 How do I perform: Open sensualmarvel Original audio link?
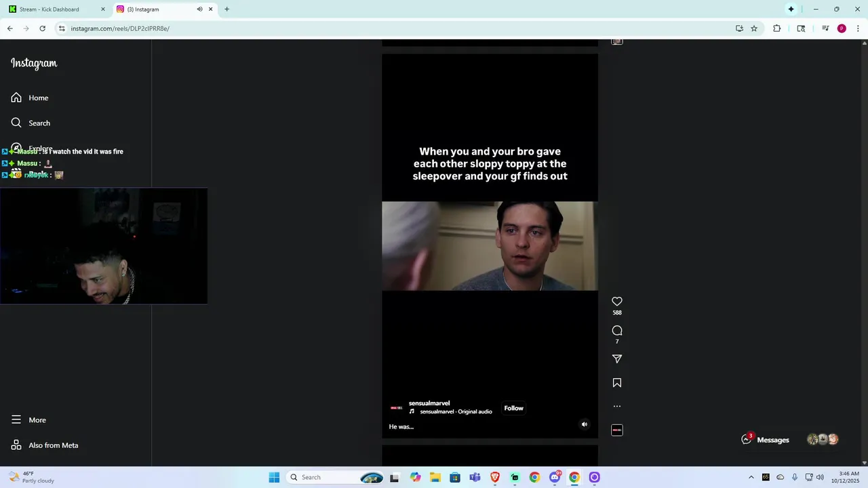[456, 411]
